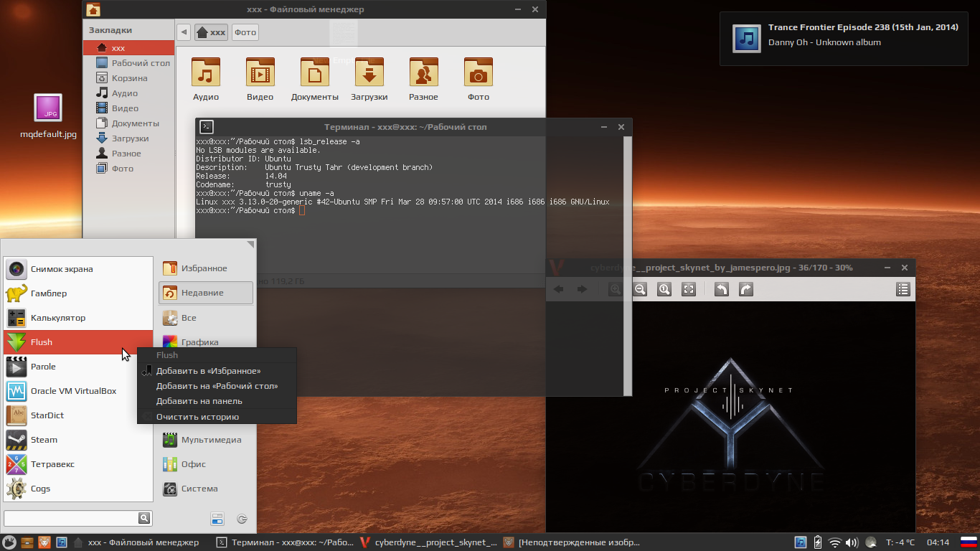Rotate the image counter-clockwise
Viewport: 980px width, 551px height.
pyautogui.click(x=722, y=289)
